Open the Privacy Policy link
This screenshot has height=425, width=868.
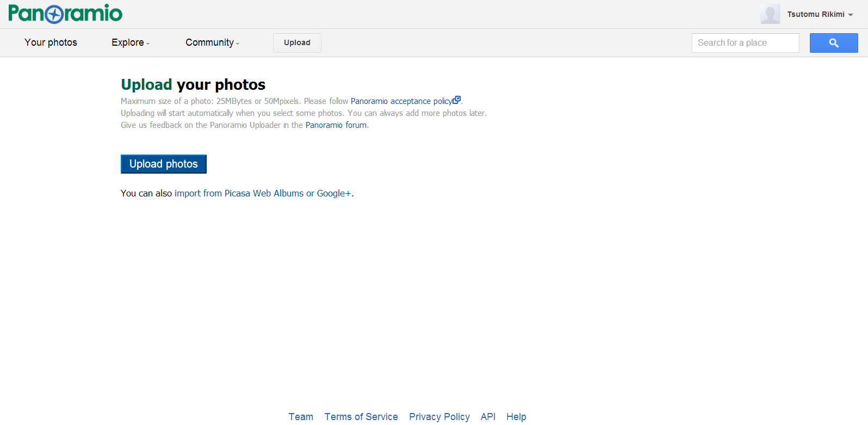[439, 417]
